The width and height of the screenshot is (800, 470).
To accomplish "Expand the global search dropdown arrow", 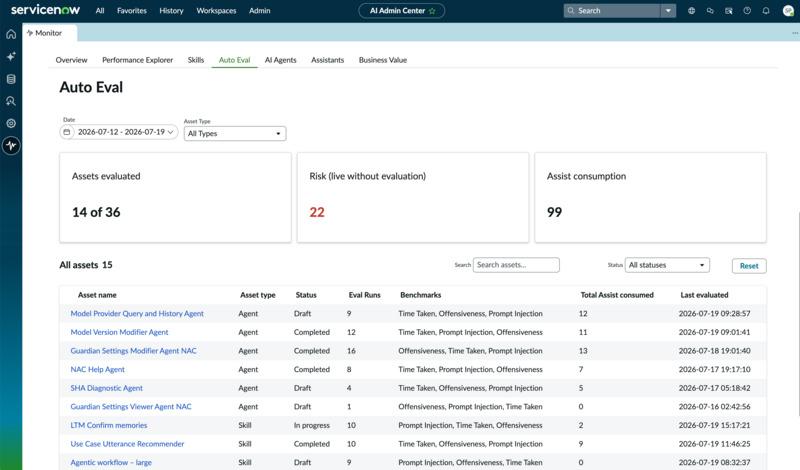I will pyautogui.click(x=668, y=11).
